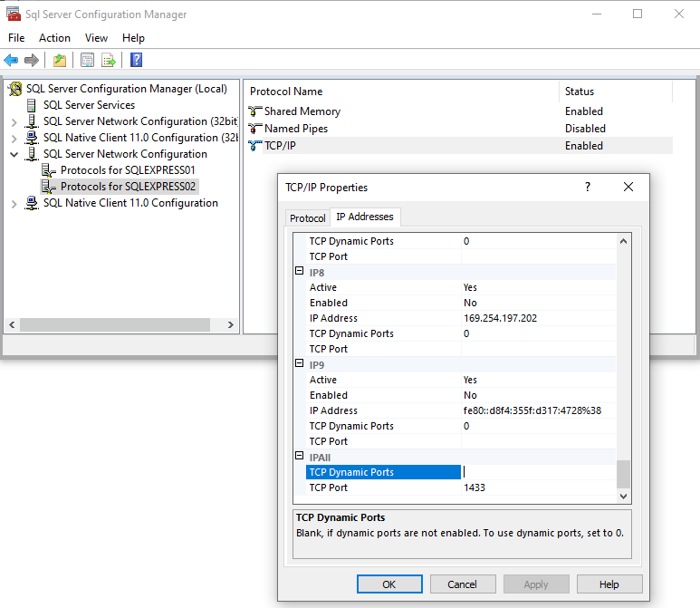Click the properties list scroll-up arrow
Viewport: 700px width, 608px height.
623,241
